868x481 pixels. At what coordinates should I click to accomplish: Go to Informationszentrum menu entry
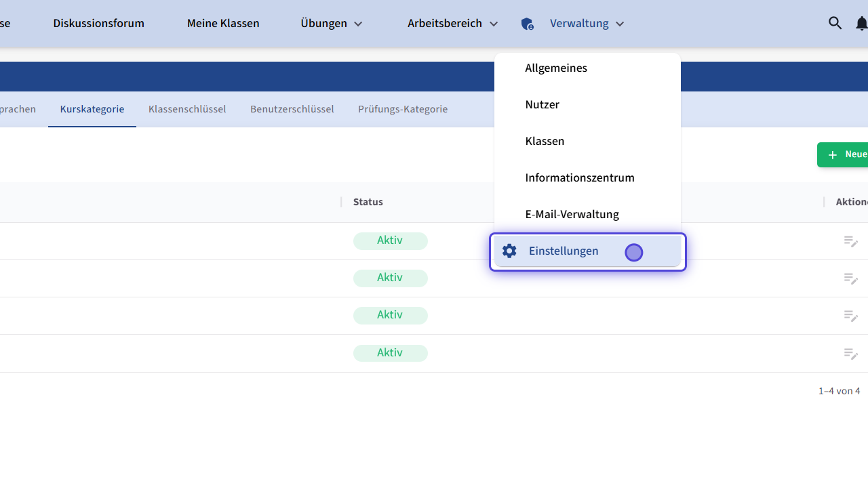580,177
